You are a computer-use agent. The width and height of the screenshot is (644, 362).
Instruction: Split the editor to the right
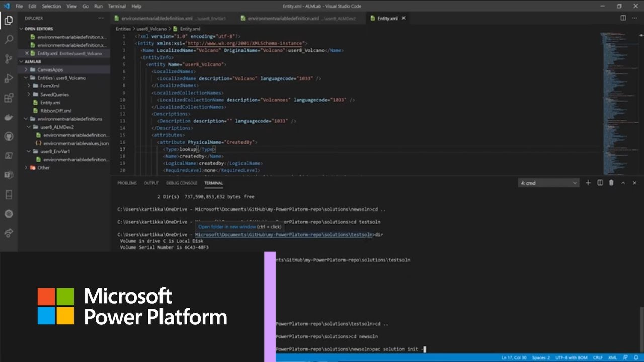(x=623, y=18)
